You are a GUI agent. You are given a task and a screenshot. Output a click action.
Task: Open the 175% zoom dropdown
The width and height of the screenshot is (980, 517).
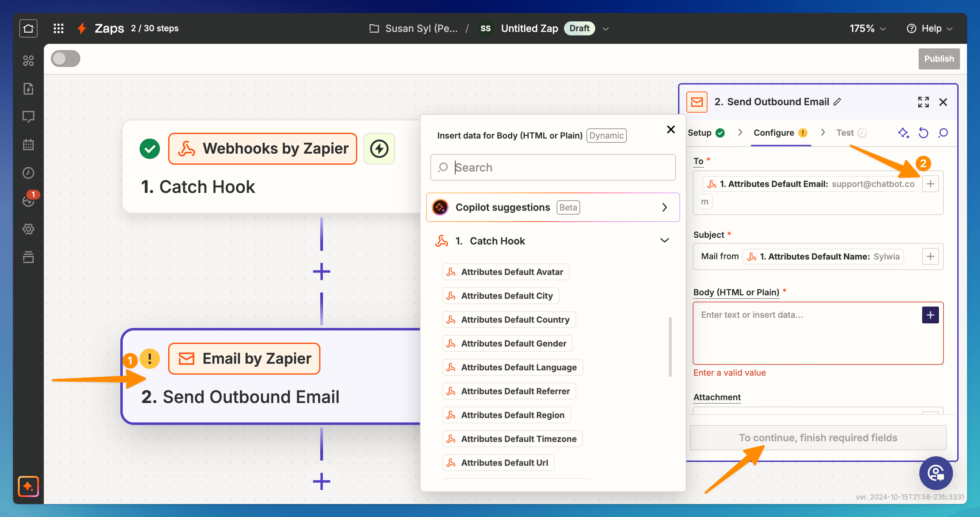[x=867, y=28]
